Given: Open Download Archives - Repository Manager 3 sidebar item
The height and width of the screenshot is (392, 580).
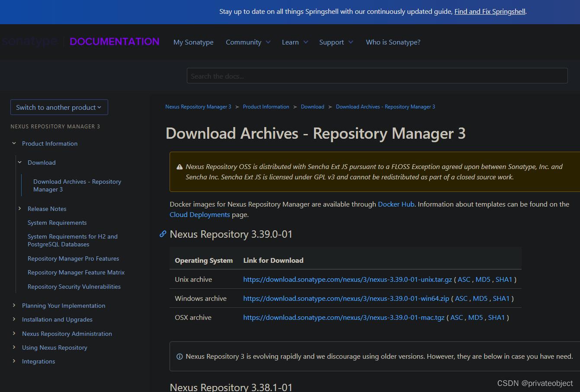Looking at the screenshot, I should tap(77, 185).
